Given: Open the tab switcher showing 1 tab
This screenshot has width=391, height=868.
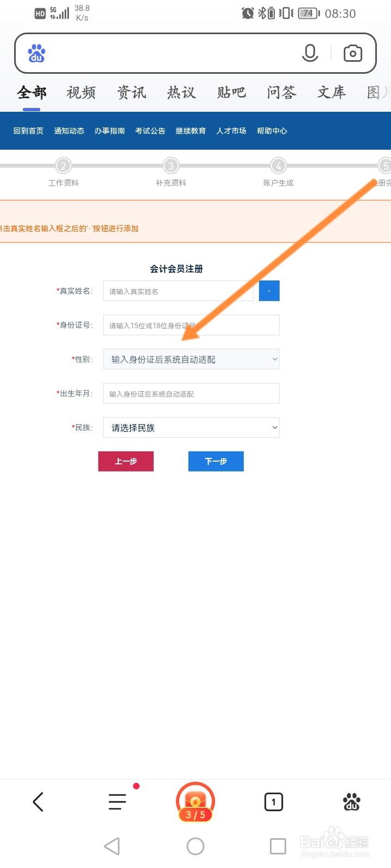Looking at the screenshot, I should click(x=274, y=802).
